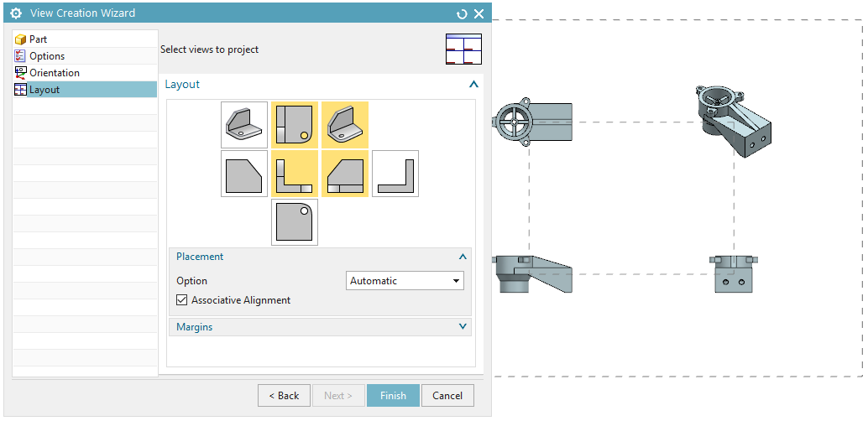This screenshot has width=868, height=421.
Task: Expand the Margins section
Action: (x=319, y=327)
